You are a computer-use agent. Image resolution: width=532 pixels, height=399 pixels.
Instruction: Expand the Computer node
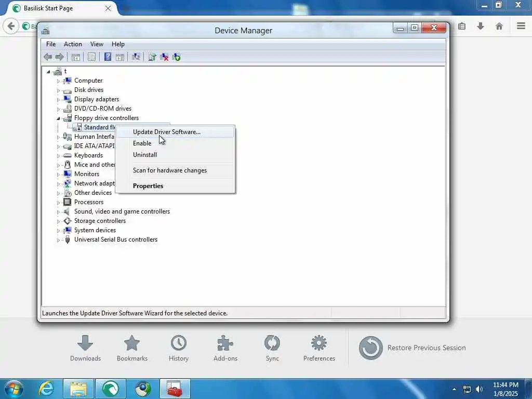[x=58, y=81]
